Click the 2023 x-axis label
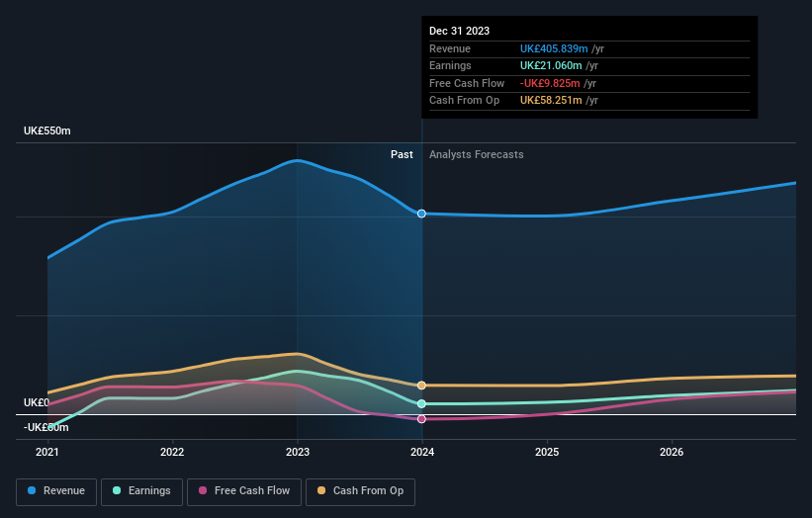The width and height of the screenshot is (812, 518). (298, 453)
